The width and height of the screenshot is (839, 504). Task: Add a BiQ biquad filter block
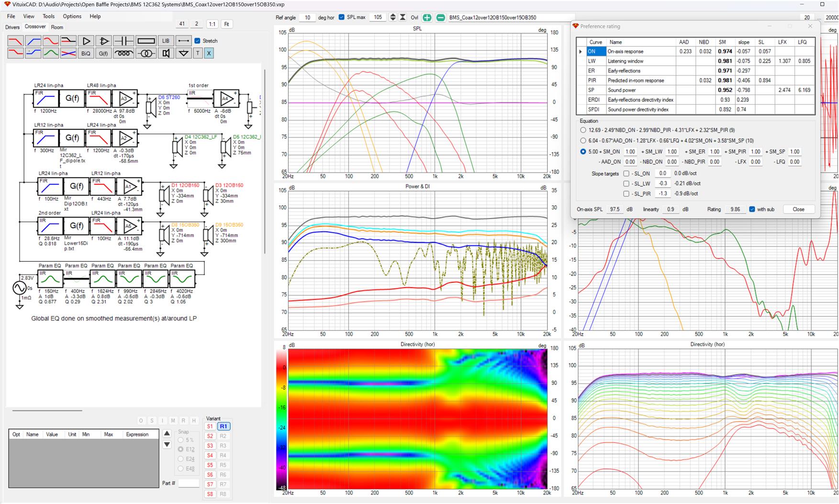[86, 53]
